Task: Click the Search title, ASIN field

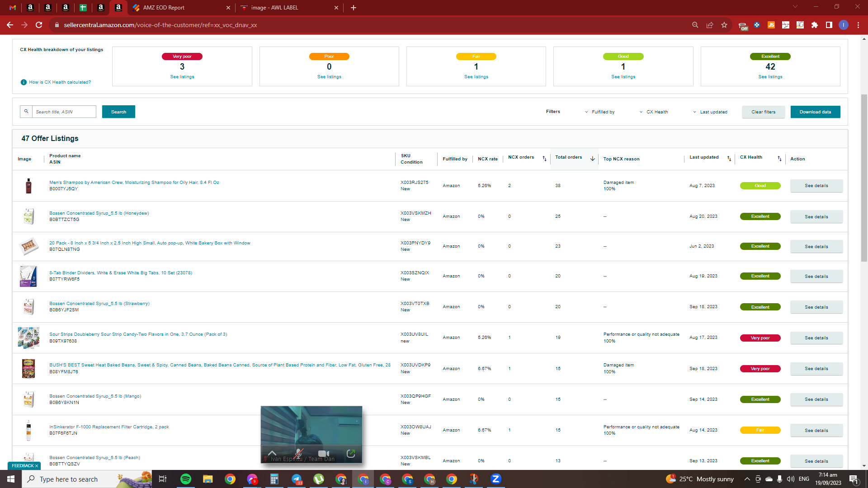Action: (x=64, y=112)
